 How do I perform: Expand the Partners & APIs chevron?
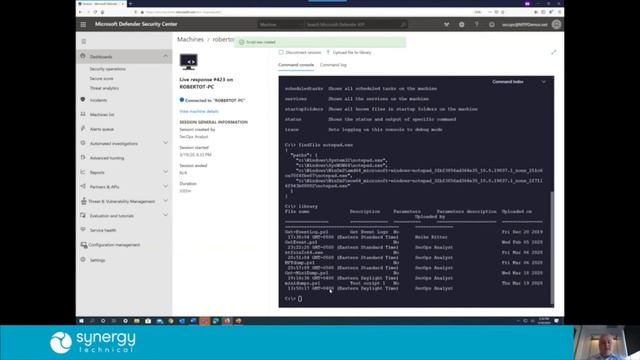click(165, 186)
